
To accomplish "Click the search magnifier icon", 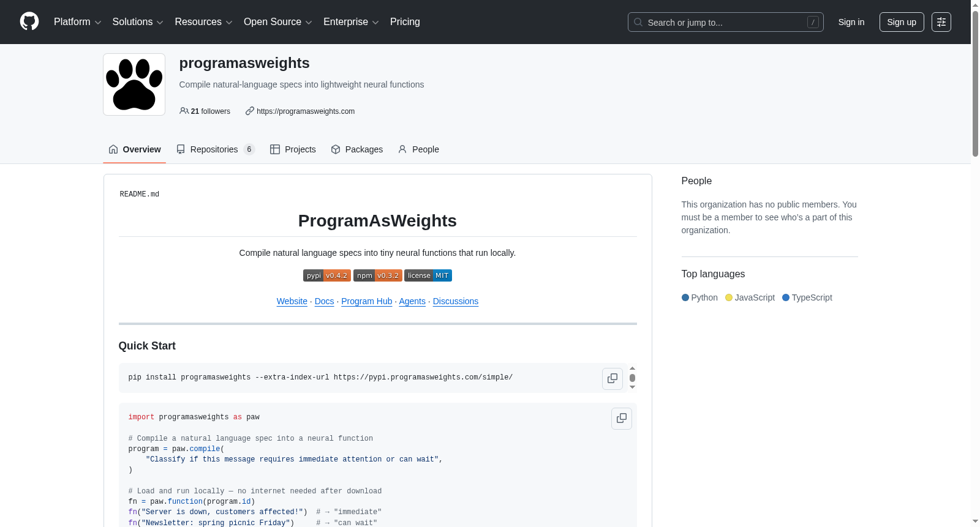I will coord(638,22).
